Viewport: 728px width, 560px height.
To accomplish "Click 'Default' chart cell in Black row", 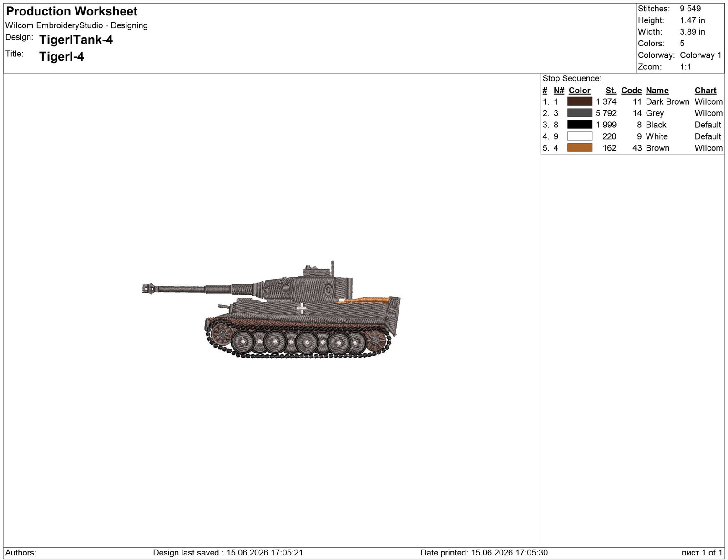I will [x=708, y=125].
